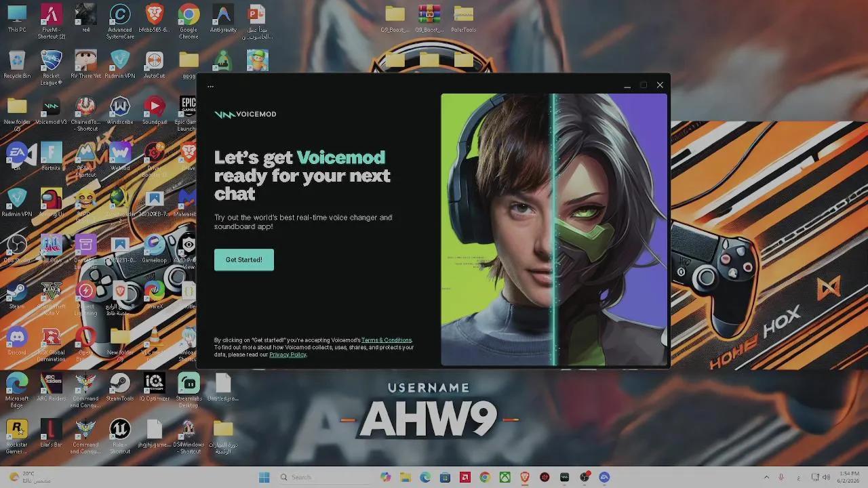Screen dimensions: 868x488
Task: Select the Ride Shortcut Unreal icon
Action: click(120, 436)
